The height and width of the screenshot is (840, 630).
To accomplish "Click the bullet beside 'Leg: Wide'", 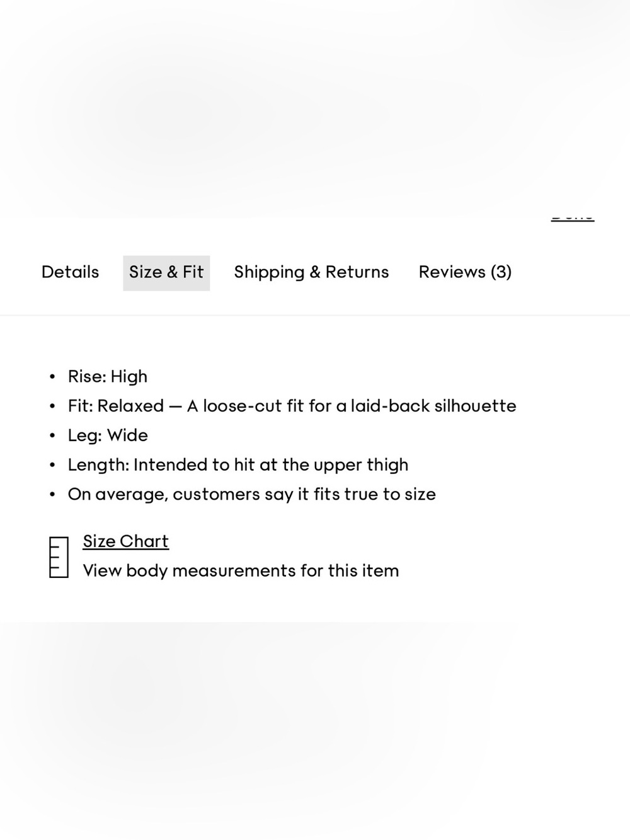I will 52,436.
